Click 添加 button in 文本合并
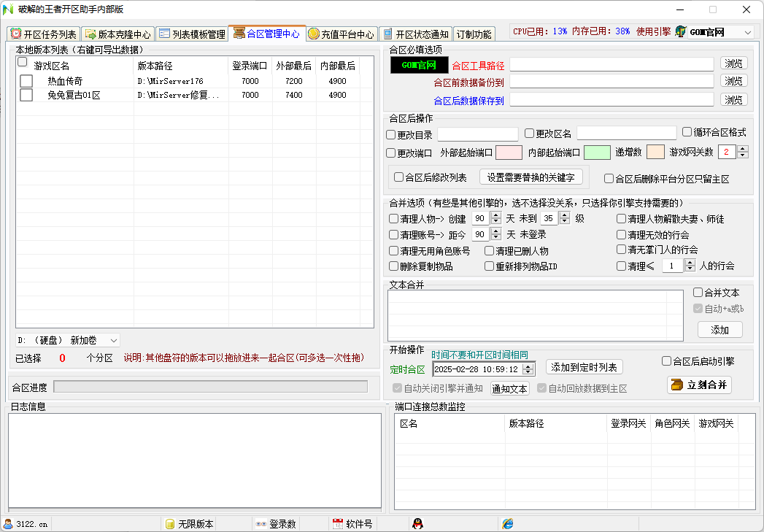The image size is (764, 532). pos(719,330)
